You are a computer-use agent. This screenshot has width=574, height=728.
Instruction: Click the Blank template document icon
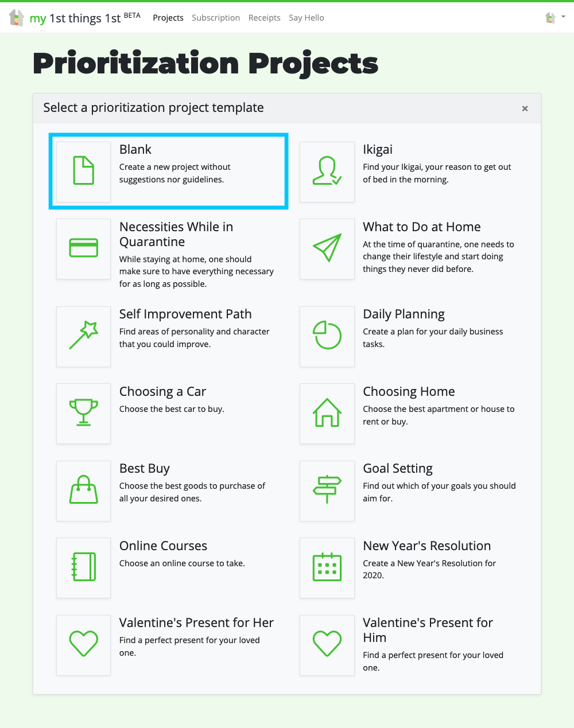point(83,171)
